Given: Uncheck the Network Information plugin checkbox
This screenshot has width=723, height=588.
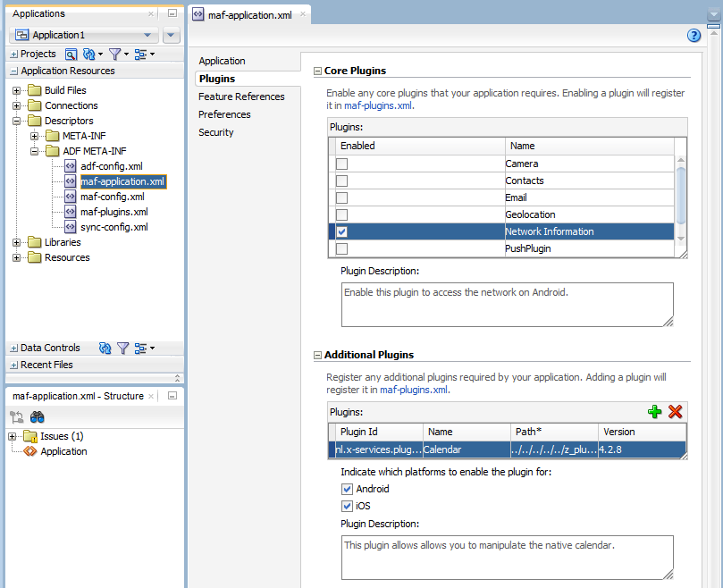Looking at the screenshot, I should pos(341,231).
